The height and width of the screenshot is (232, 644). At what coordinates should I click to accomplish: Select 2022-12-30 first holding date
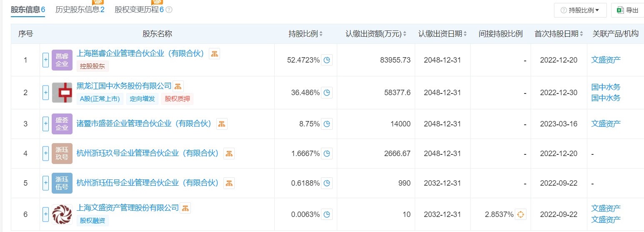[559, 93]
